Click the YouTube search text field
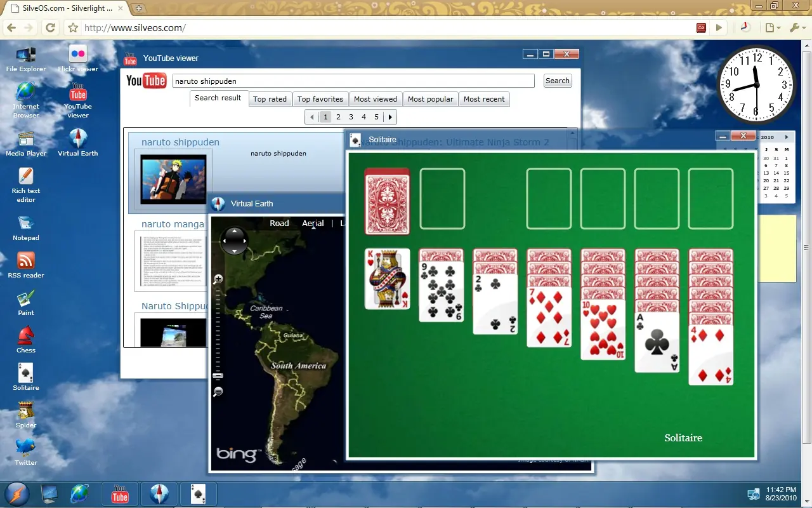 coord(353,81)
